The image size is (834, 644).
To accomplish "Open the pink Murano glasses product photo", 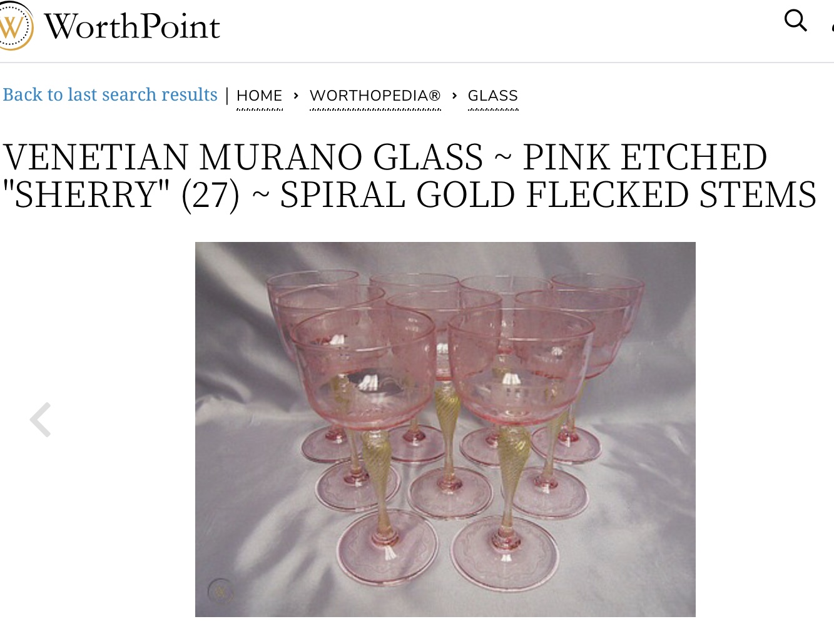I will click(x=445, y=429).
